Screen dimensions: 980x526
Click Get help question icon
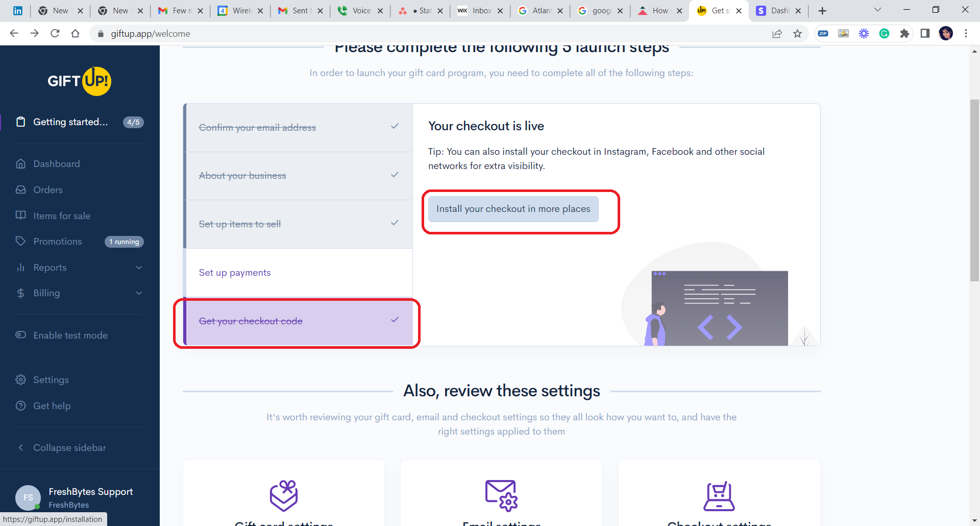click(21, 405)
